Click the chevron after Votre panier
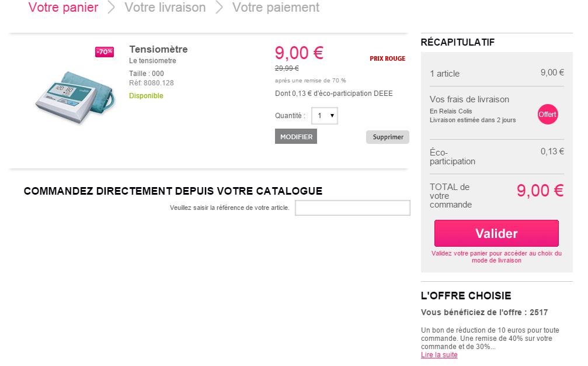Screen dimensions: 588x366 pos(112,8)
